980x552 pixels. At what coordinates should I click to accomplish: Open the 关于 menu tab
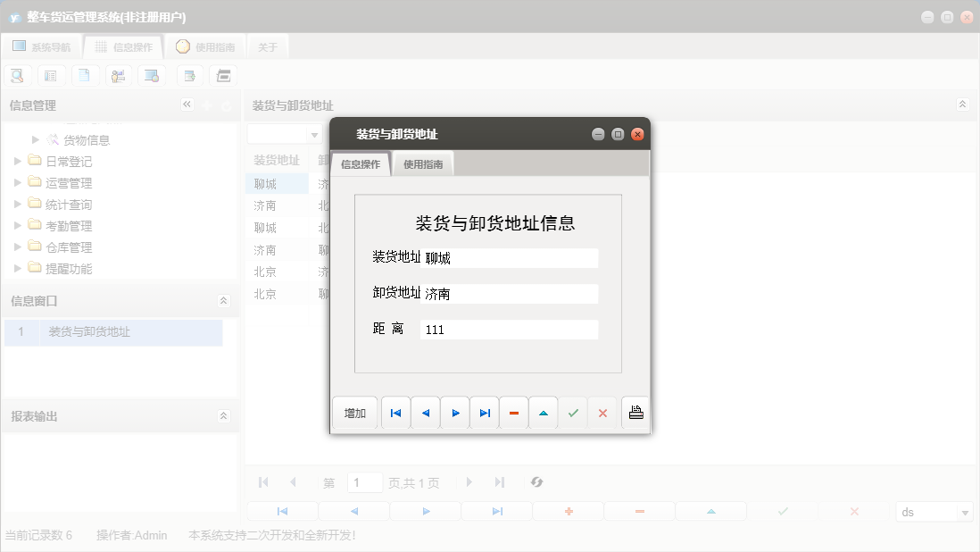tap(267, 46)
